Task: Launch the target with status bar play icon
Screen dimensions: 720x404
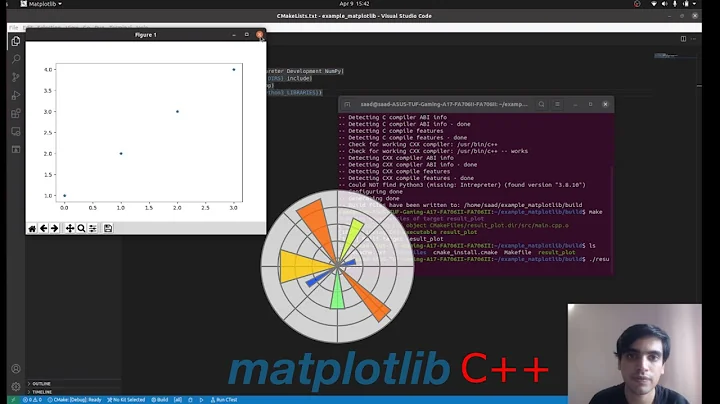Action: [x=201, y=400]
